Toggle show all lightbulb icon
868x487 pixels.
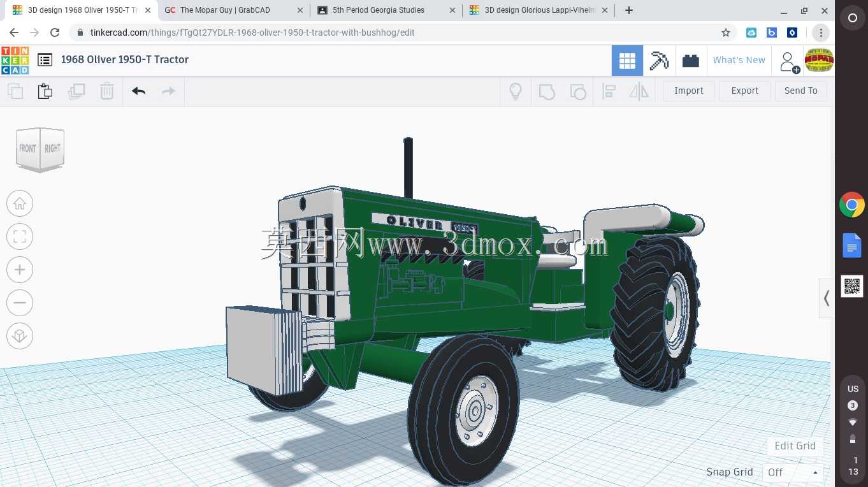click(x=516, y=91)
